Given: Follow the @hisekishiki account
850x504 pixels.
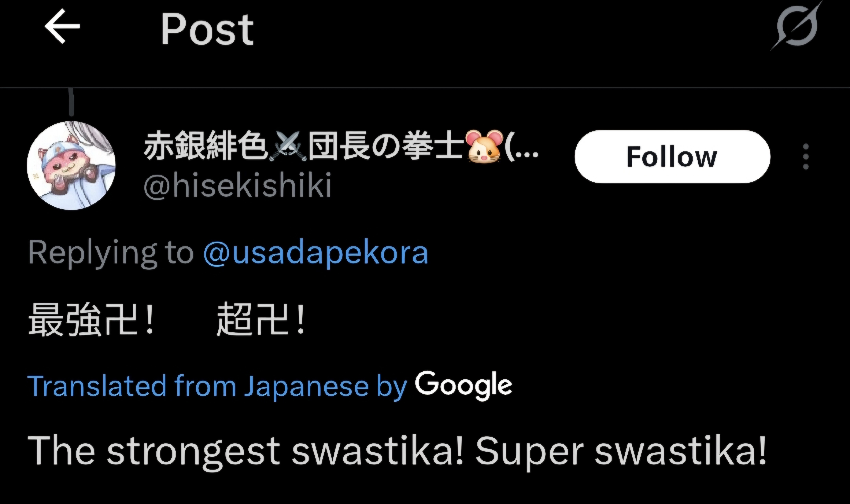Looking at the screenshot, I should 672,156.
